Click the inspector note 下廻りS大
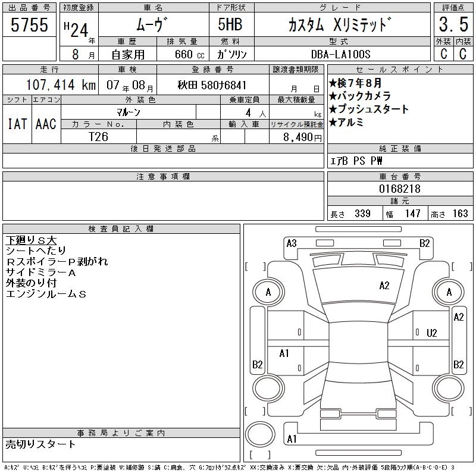This screenshot has height=476, width=476. click(32, 240)
